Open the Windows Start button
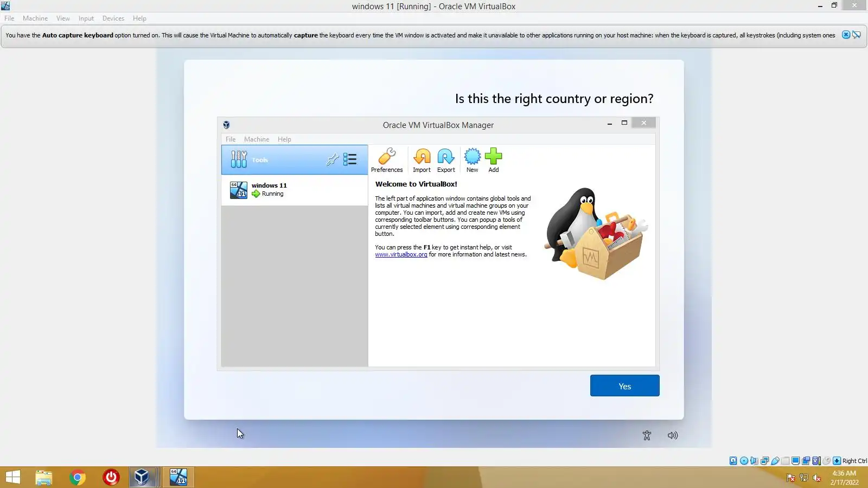Viewport: 868px width, 488px height. (x=12, y=477)
